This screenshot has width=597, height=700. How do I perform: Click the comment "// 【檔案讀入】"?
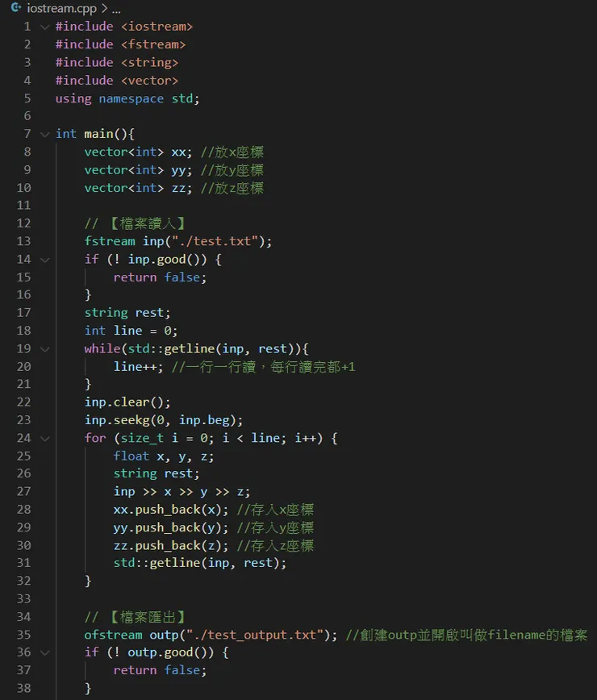click(x=135, y=223)
